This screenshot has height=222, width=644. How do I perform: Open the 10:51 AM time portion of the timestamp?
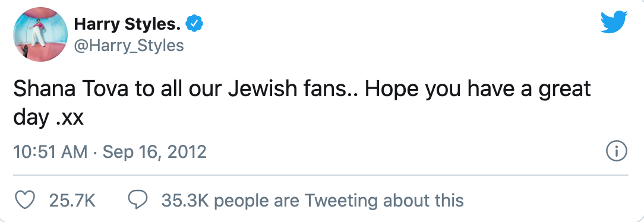(50, 152)
